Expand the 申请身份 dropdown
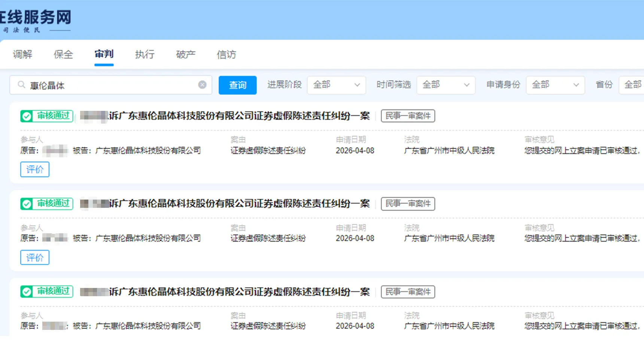The height and width of the screenshot is (340, 644). (555, 85)
